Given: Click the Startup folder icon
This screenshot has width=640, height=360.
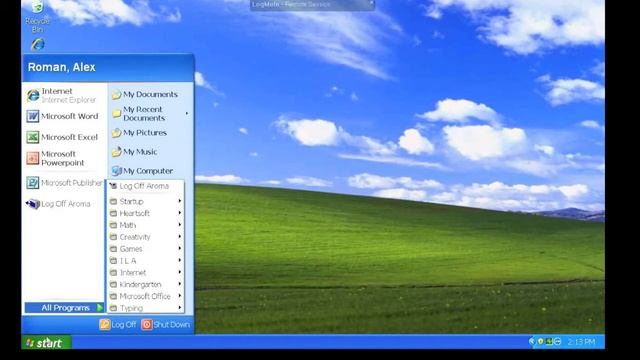Looking at the screenshot, I should point(113,202).
